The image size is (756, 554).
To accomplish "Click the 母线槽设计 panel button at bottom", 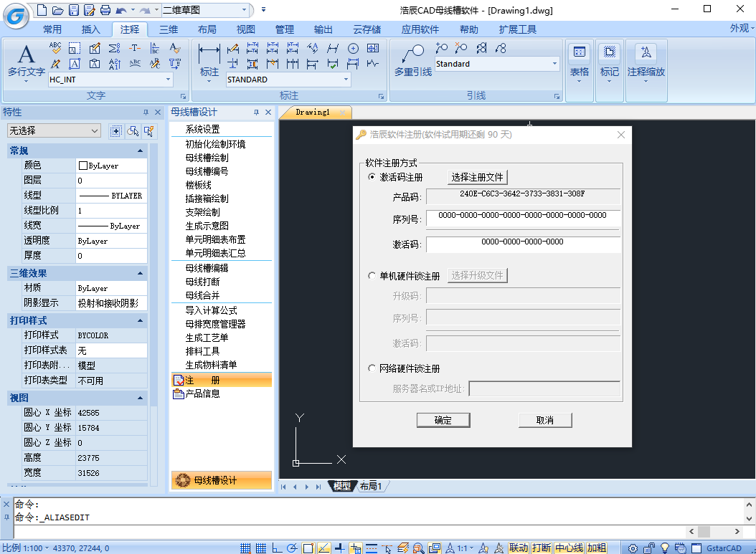I will (x=222, y=480).
